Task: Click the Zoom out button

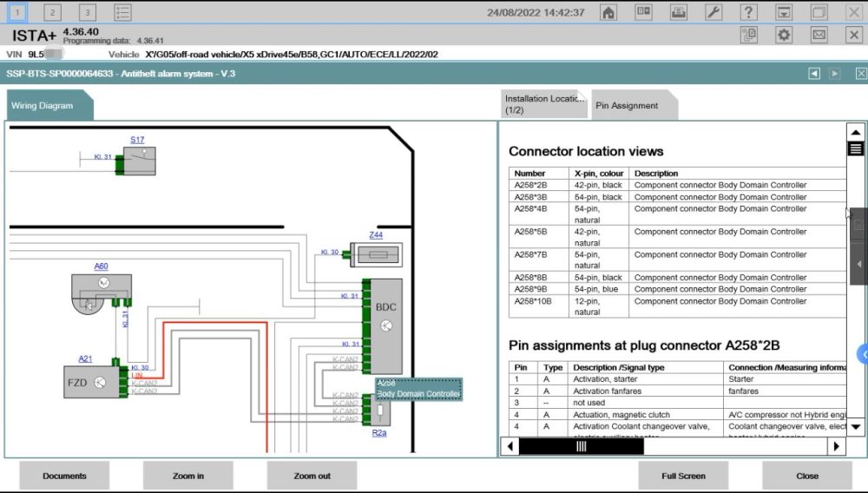Action: (312, 476)
